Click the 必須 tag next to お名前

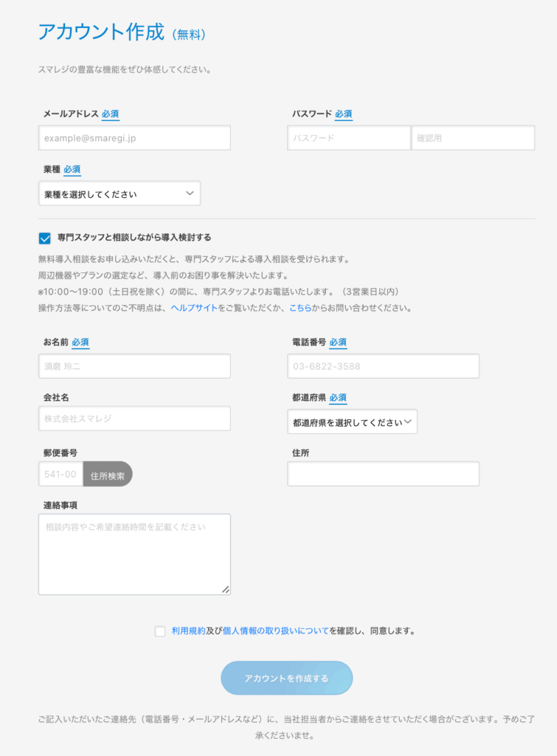coord(80,343)
